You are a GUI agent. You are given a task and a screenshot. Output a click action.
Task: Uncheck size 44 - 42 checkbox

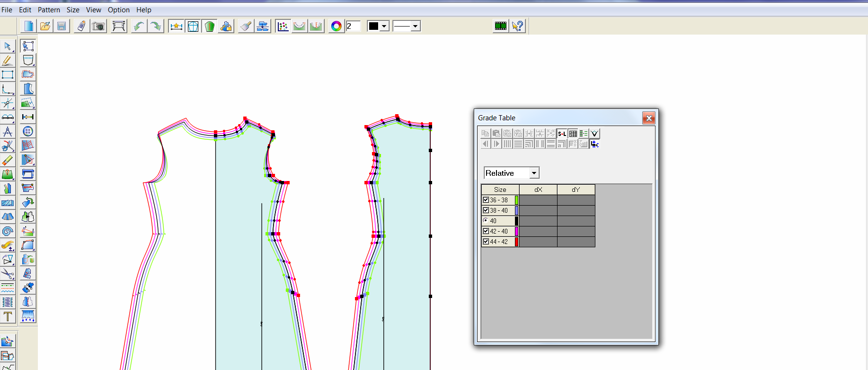486,242
